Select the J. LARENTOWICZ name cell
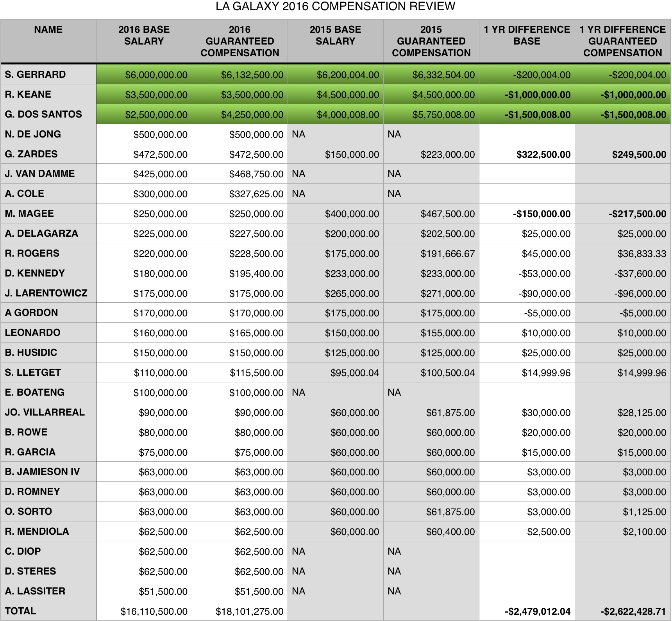This screenshot has height=621, width=672. point(48,293)
